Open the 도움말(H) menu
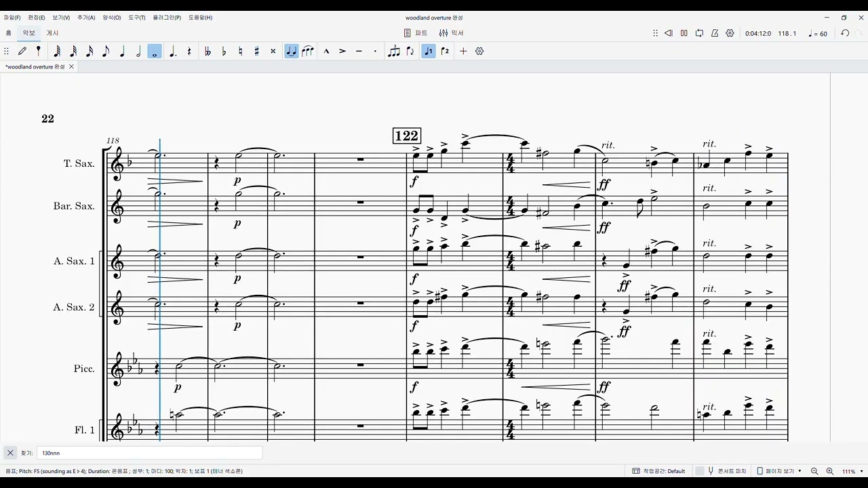Screen dimensions: 868x488 point(200,18)
